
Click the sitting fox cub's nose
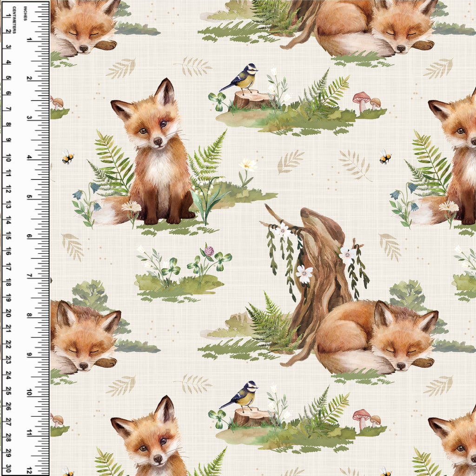click(158, 142)
